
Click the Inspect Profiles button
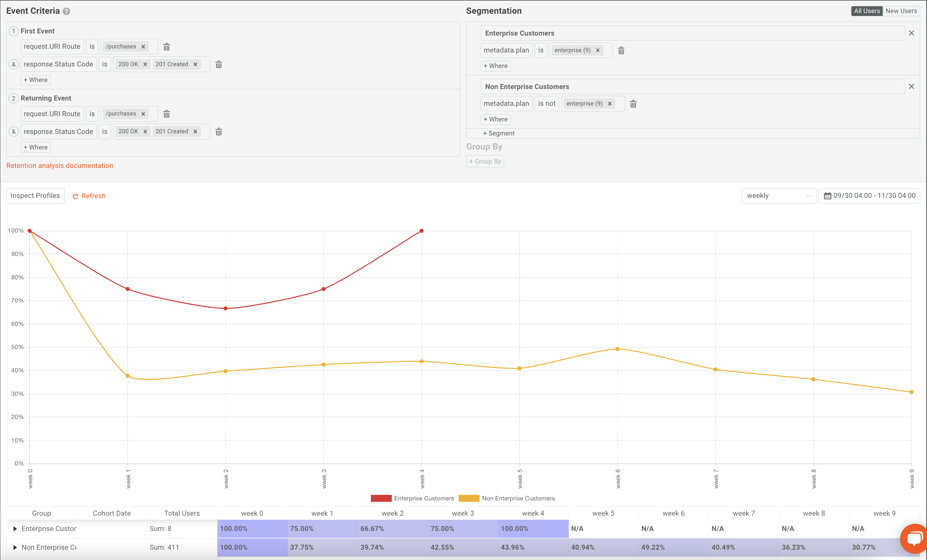[35, 196]
